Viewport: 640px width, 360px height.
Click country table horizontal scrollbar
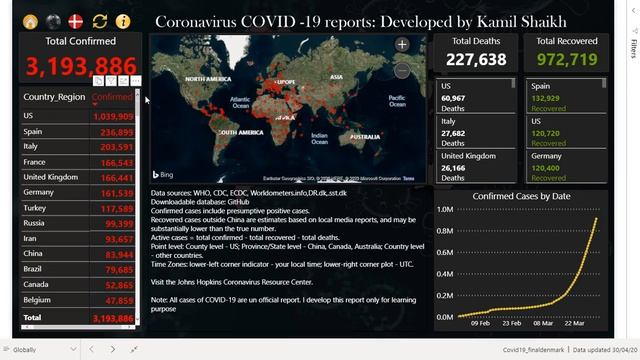(x=78, y=327)
